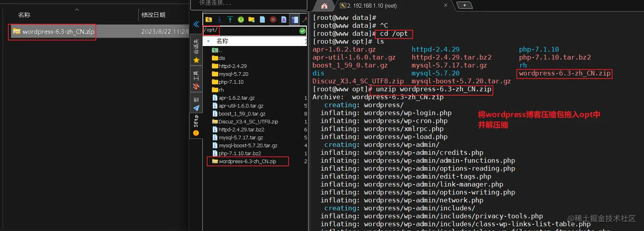The height and width of the screenshot is (231, 644).
Task: Click the sort arrow above Explorer 名称 column
Action: 77,9
